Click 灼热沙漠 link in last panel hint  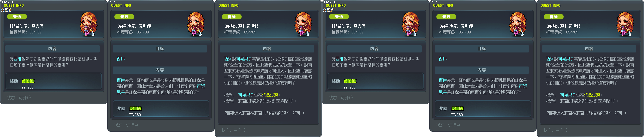(x=592, y=95)
